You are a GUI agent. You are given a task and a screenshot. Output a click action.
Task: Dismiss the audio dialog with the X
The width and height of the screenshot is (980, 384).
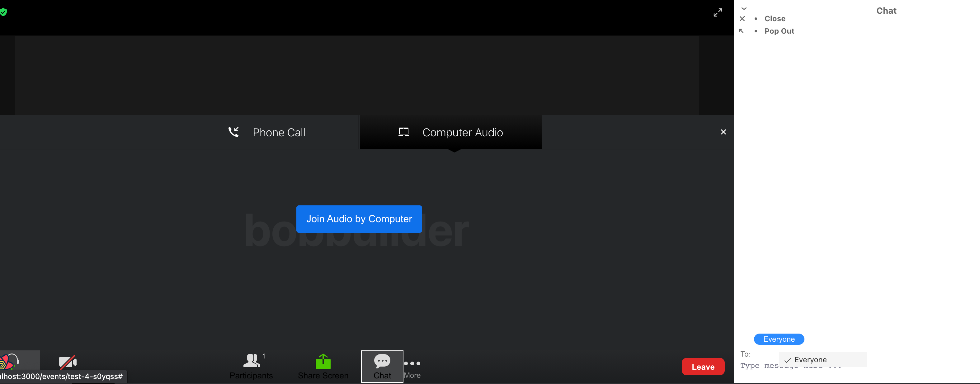point(723,132)
